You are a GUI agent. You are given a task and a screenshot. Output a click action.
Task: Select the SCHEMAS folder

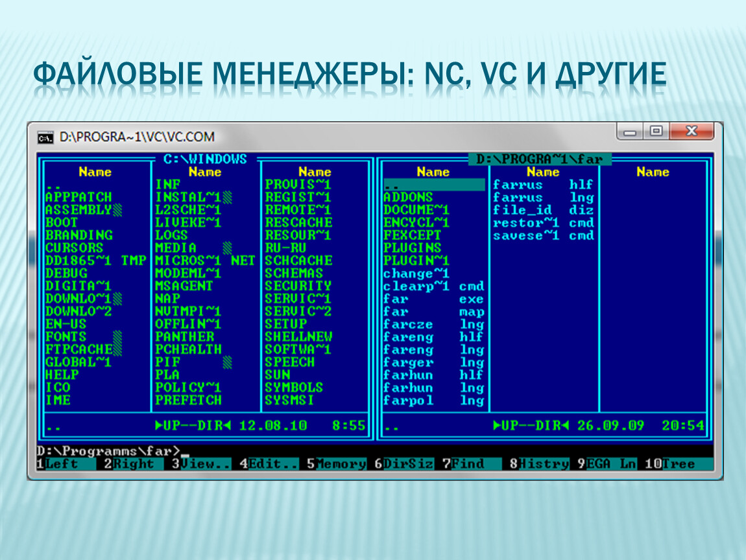click(x=294, y=274)
